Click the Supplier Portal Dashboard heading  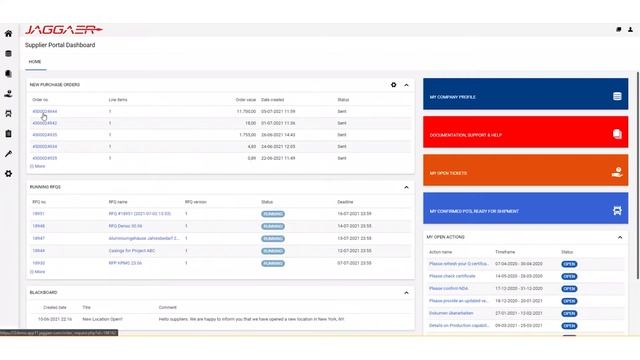tap(60, 45)
